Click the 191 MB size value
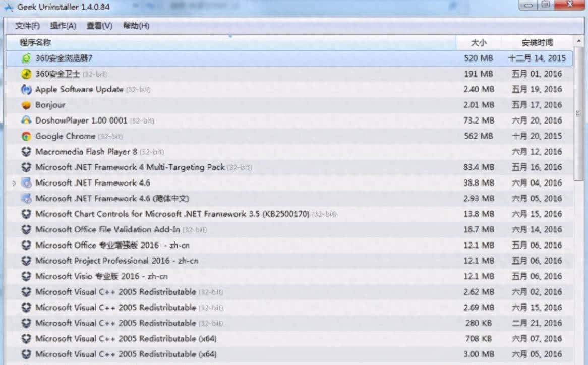Screen dimensions: 588x365 [479, 74]
